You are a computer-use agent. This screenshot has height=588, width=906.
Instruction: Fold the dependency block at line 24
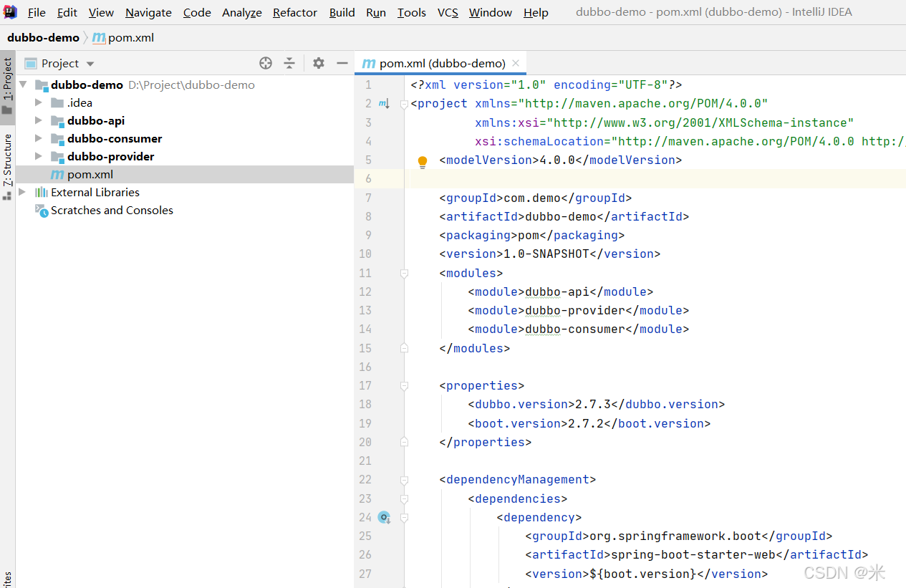click(404, 517)
